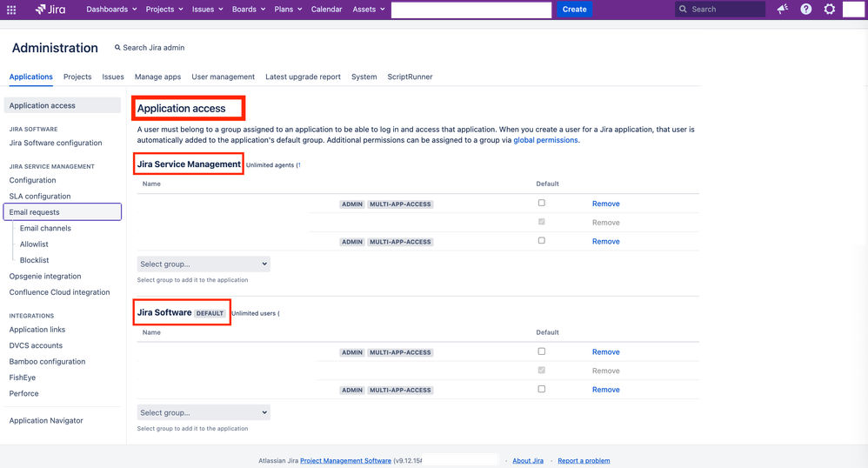Open the Allowlist sub-item
Image resolution: width=868 pixels, height=468 pixels.
tap(34, 244)
